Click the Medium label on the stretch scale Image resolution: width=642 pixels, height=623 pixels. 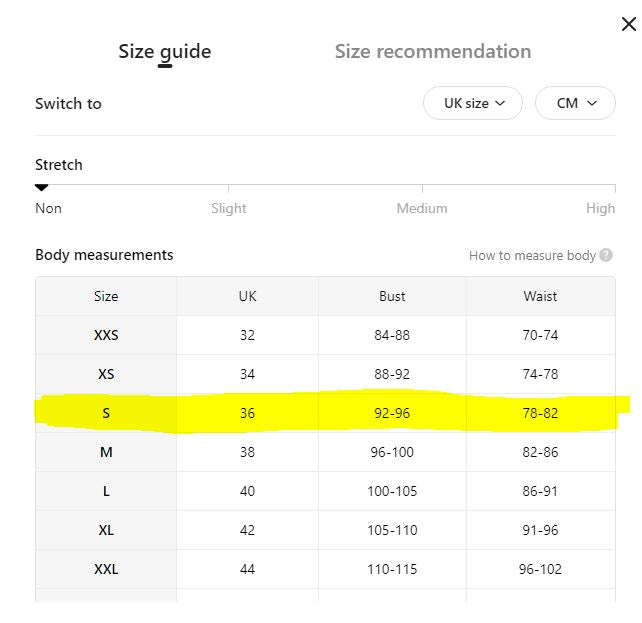pos(422,208)
